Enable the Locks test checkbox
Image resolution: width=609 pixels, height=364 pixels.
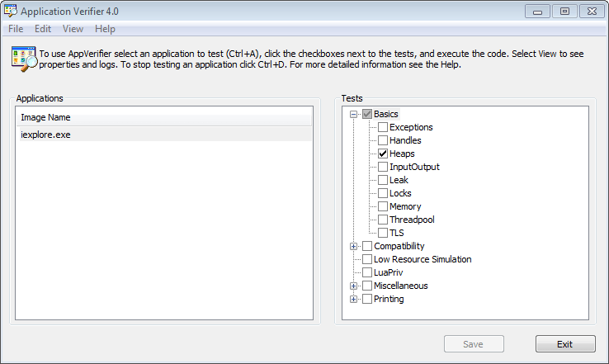[x=383, y=193]
